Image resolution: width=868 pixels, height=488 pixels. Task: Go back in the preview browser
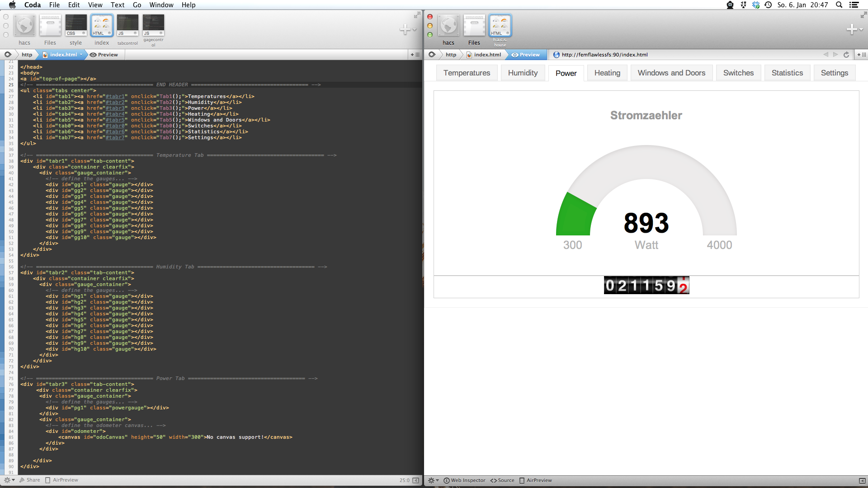tap(826, 55)
